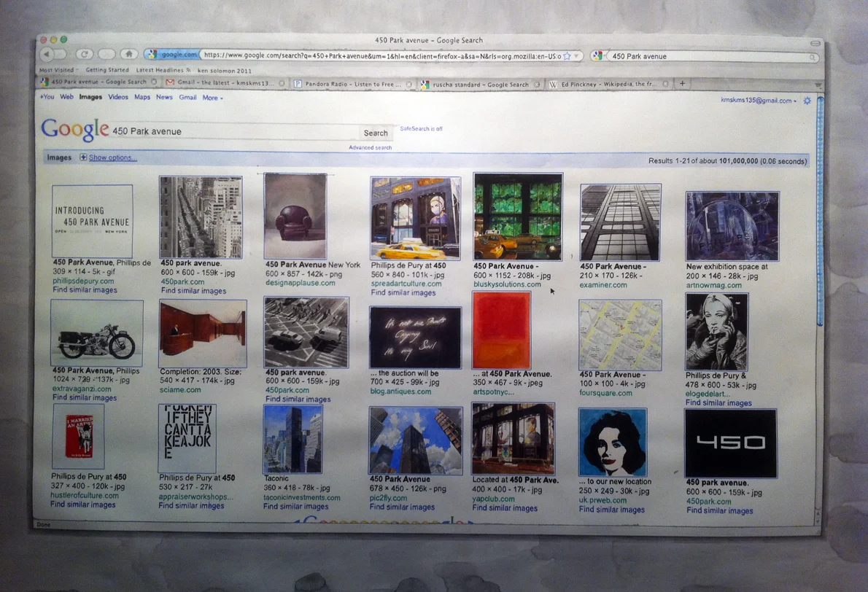Find similar images under uk.prweb.com

[x=612, y=510]
